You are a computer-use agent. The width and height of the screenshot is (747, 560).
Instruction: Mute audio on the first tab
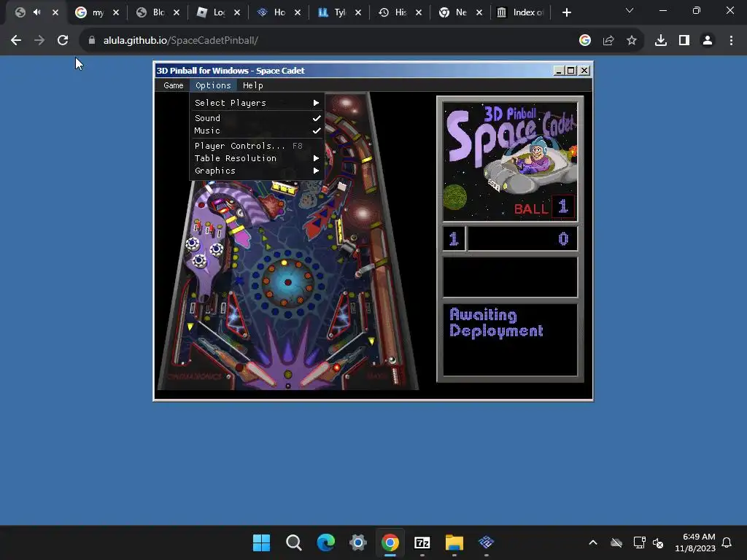pyautogui.click(x=37, y=12)
